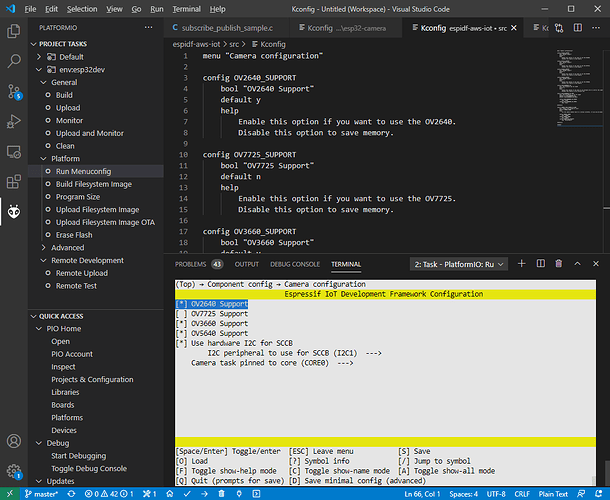Run the Build project task
This screenshot has height=500, width=610.
click(x=64, y=95)
